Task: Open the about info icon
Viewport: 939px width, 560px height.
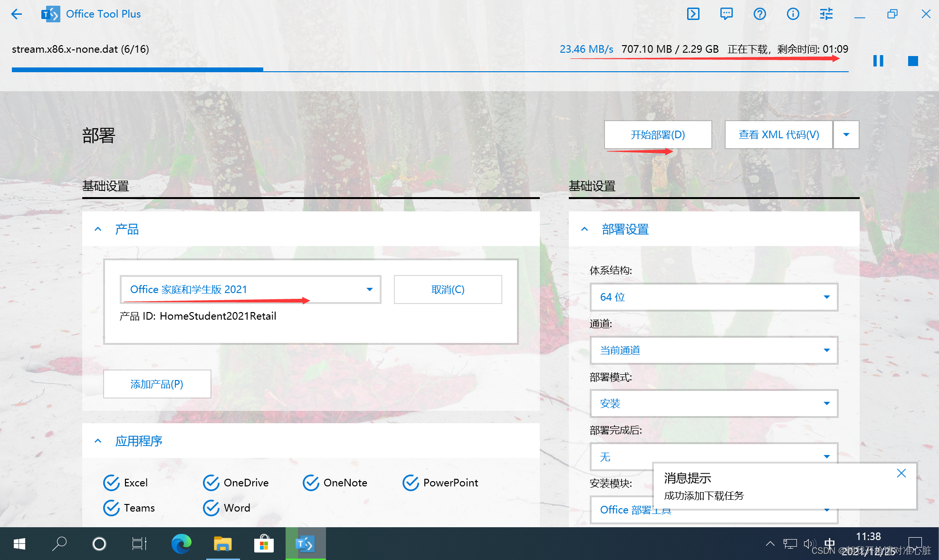Action: 793,14
